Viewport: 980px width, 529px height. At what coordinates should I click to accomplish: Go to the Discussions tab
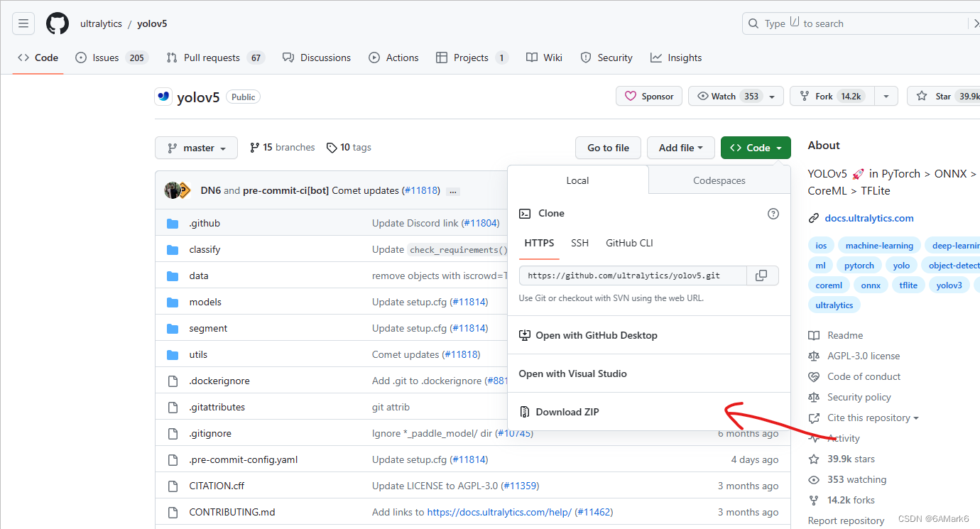[x=317, y=58]
